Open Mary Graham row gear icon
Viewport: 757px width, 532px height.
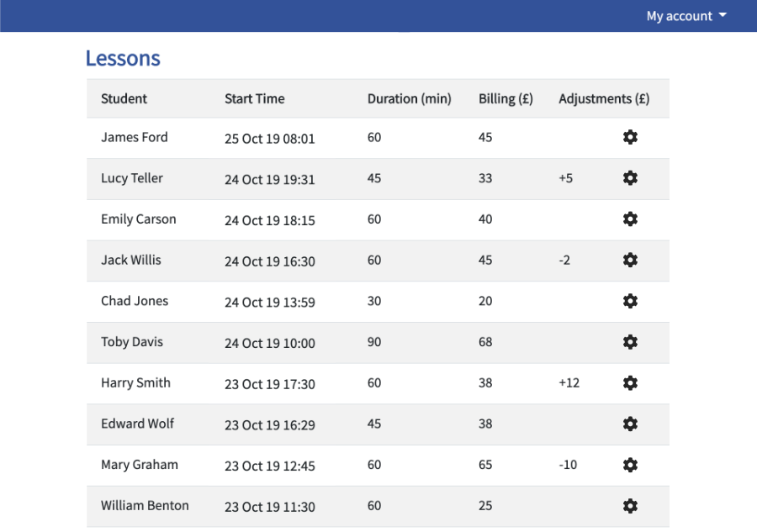click(x=630, y=466)
